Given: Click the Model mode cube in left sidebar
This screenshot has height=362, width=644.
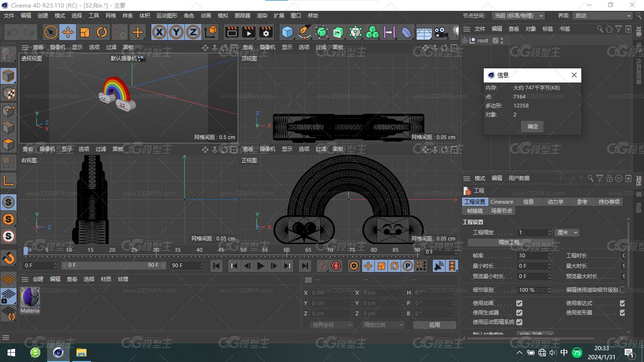Looking at the screenshot, I should (x=8, y=75).
